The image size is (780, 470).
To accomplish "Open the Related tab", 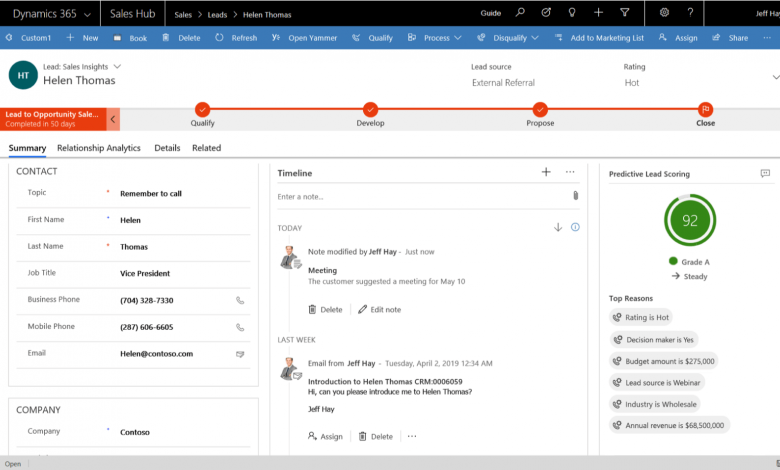I will pos(206,148).
